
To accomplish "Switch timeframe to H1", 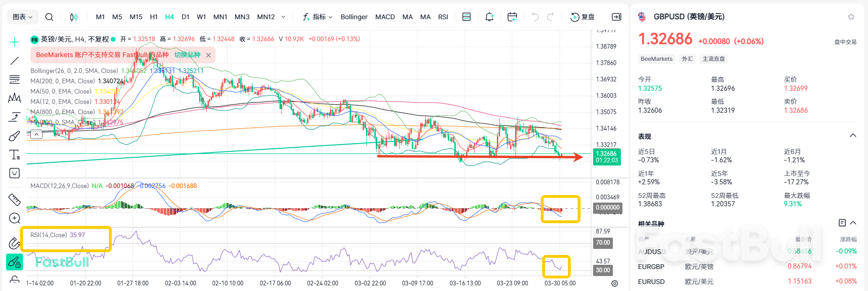I will (154, 17).
